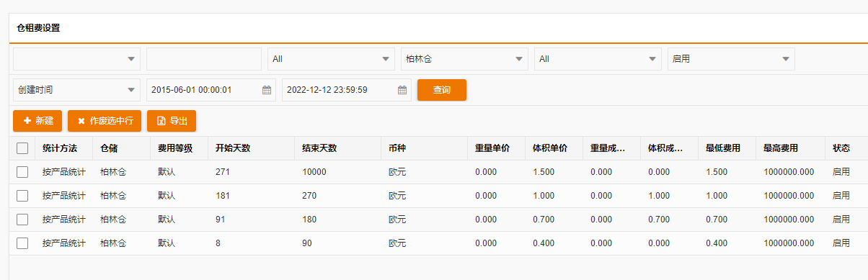This screenshot has height=280, width=868.
Task: Select start days cell 271
Action: pos(252,172)
